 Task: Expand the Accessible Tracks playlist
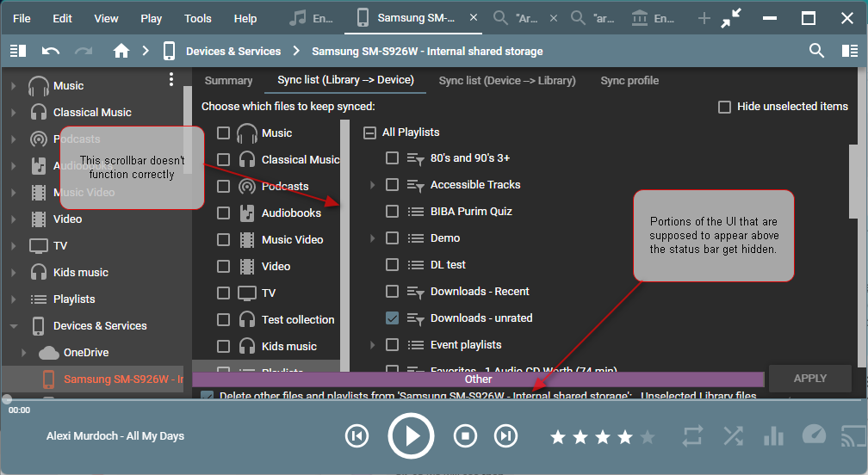coord(372,185)
